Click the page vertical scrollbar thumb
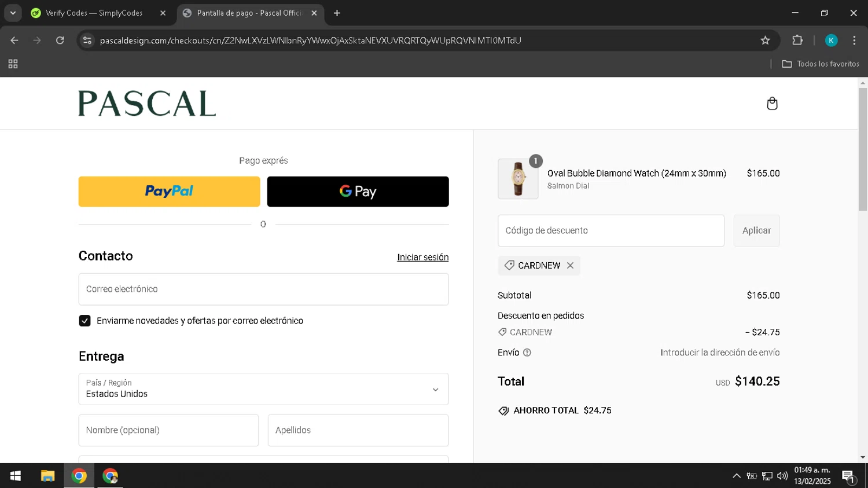Screen dimensions: 868x488 point(863,149)
